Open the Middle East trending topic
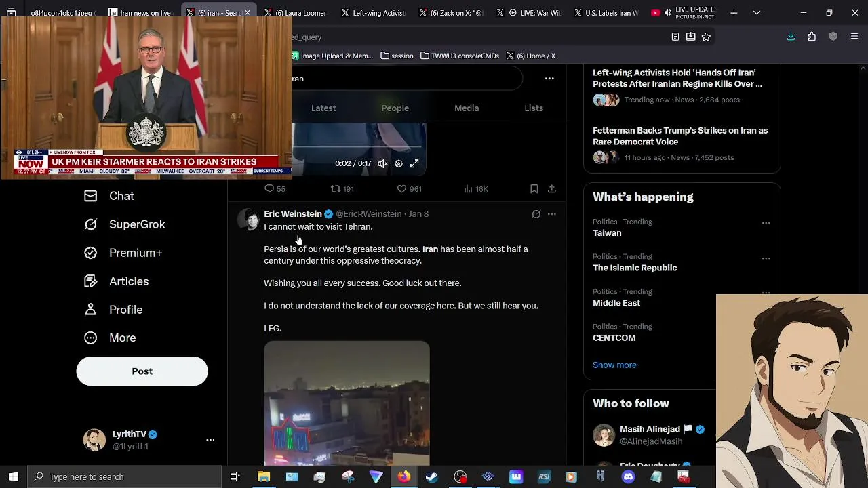868x488 pixels. point(616,304)
